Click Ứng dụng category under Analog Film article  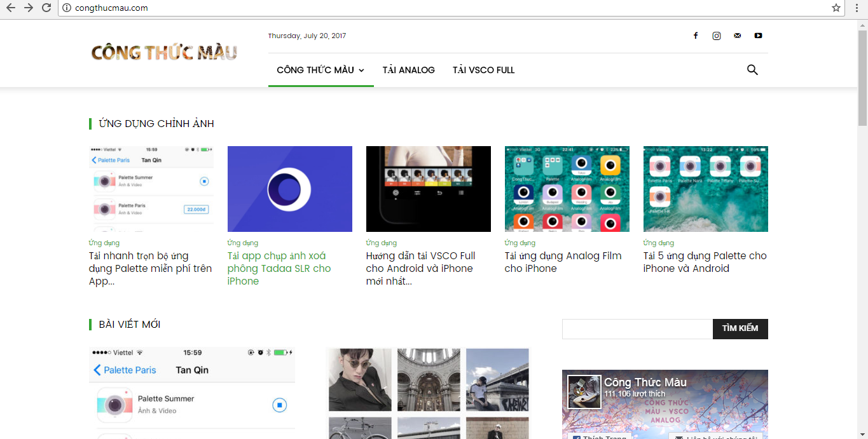[520, 243]
